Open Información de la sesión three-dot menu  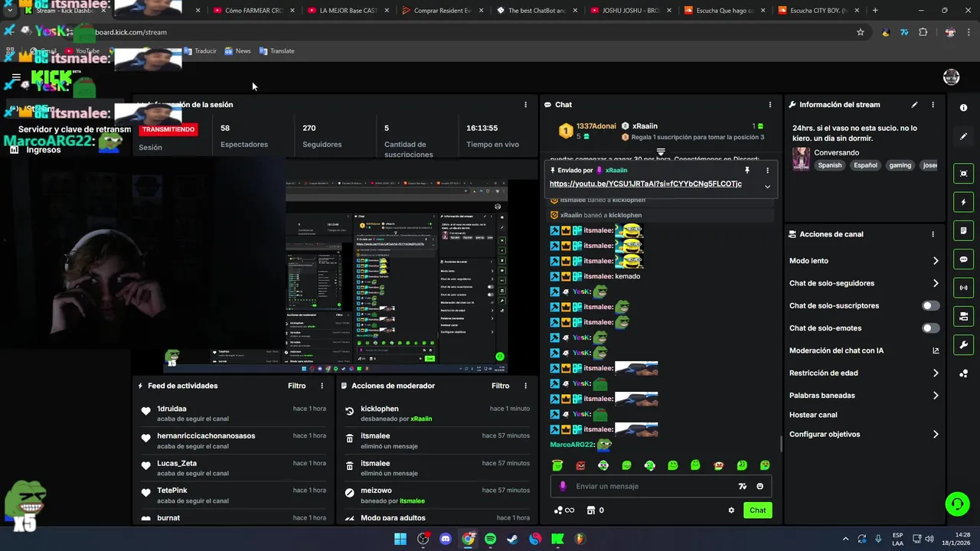525,105
